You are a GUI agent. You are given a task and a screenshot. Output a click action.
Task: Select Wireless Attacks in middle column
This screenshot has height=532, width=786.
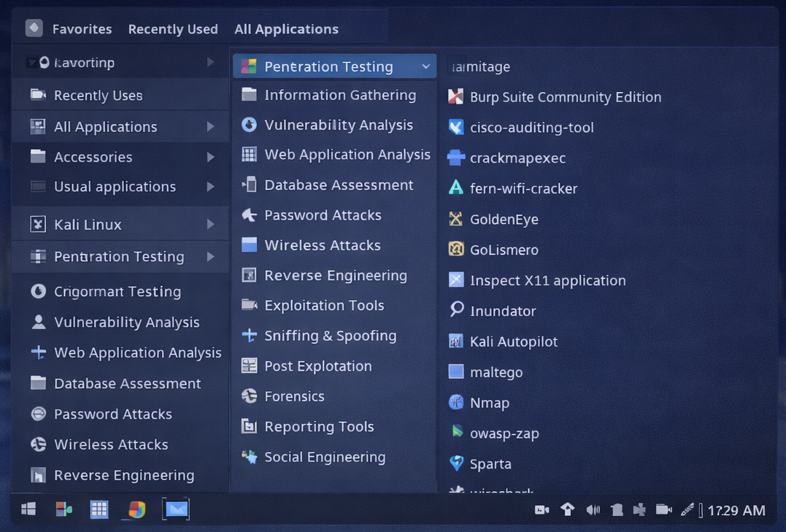pyautogui.click(x=334, y=244)
